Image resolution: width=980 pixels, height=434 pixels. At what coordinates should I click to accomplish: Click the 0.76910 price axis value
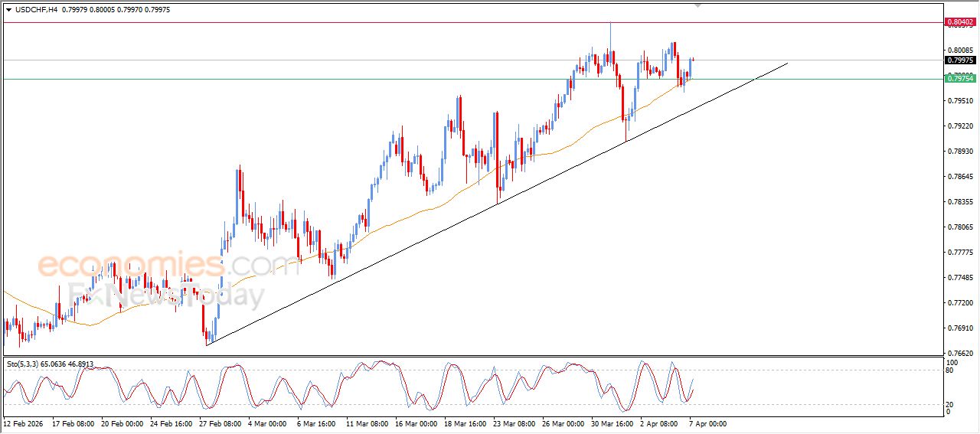point(960,328)
